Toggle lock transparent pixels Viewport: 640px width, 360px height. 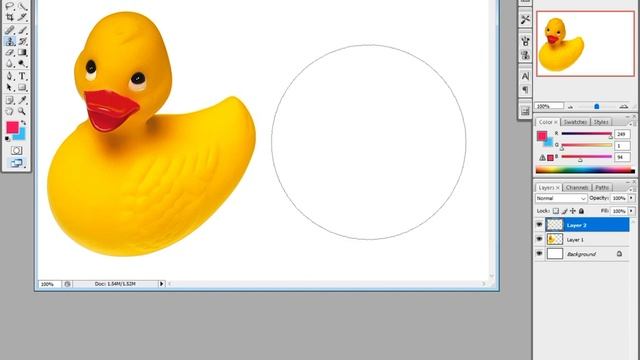[x=556, y=211]
